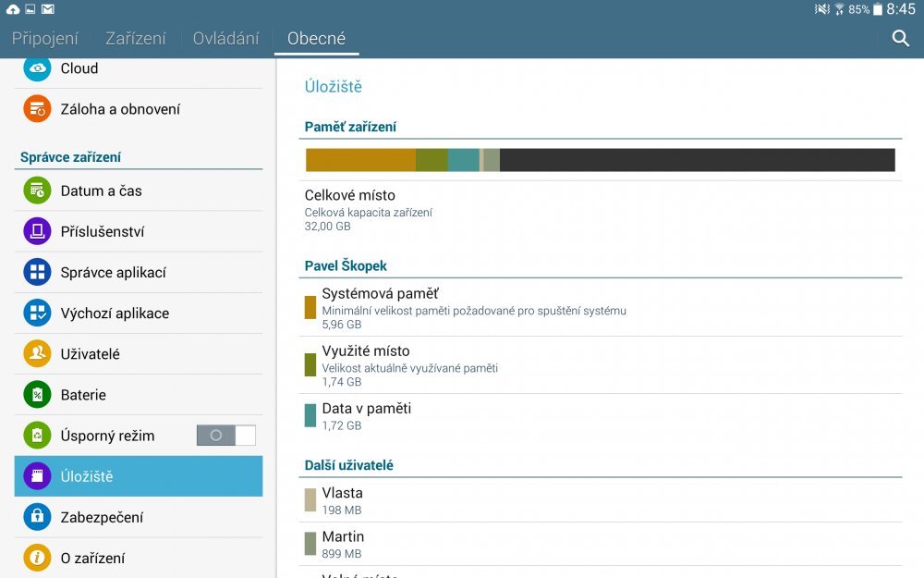Tap the Datum a čas clock icon
The image size is (924, 578).
(x=37, y=191)
